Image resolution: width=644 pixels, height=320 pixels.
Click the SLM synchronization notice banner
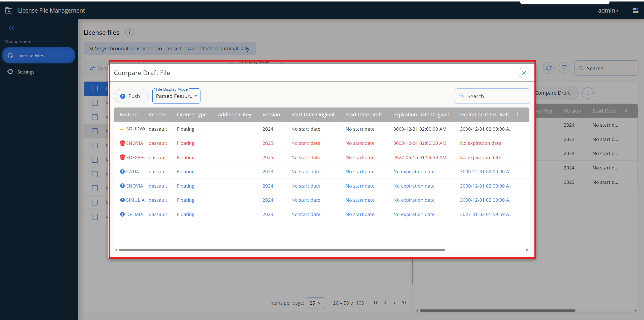[x=170, y=48]
